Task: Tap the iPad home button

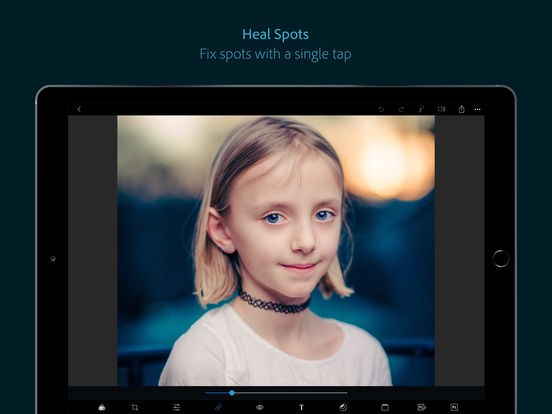Action: (x=501, y=259)
